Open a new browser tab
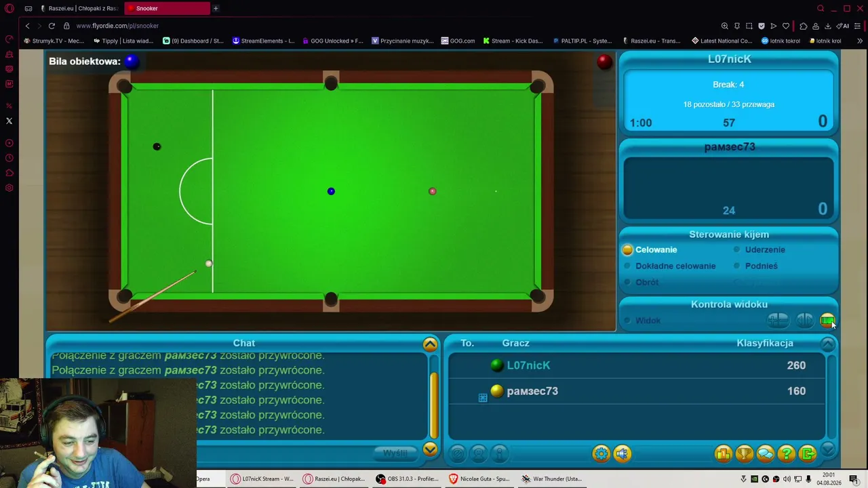 tap(216, 8)
